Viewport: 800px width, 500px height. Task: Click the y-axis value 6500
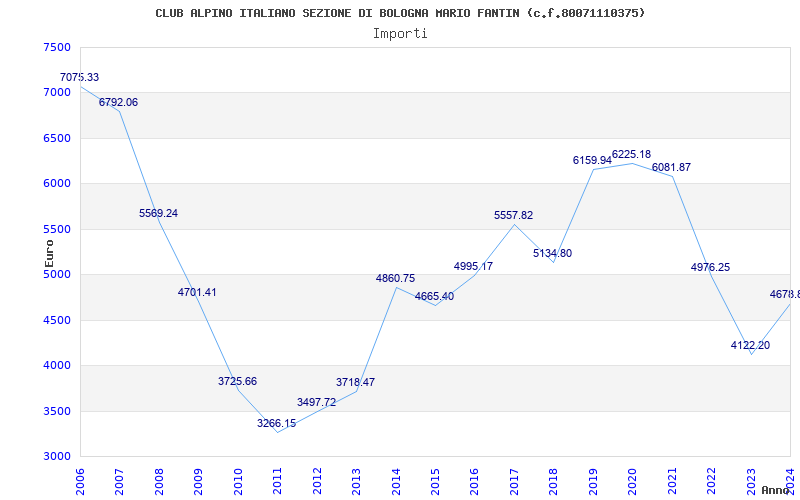click(x=57, y=139)
